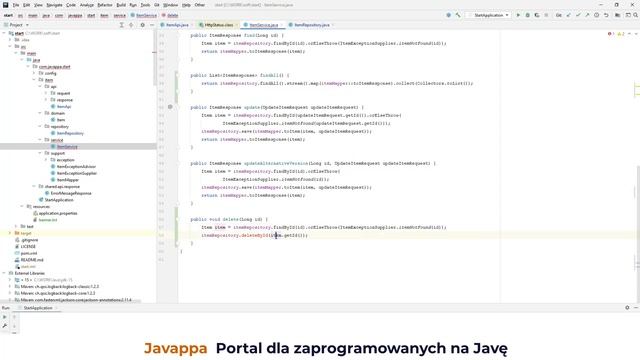
Task: Expand the request package in the tree
Action: click(46, 93)
